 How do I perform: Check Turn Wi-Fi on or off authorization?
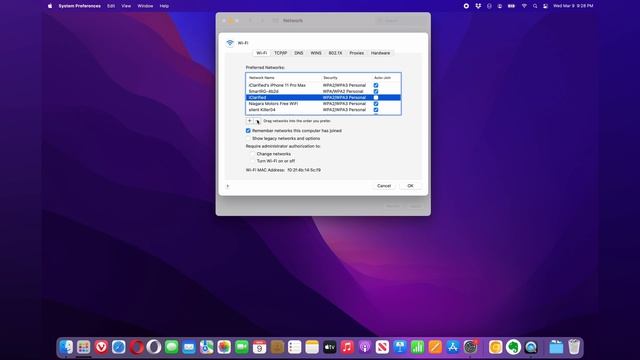pyautogui.click(x=253, y=161)
